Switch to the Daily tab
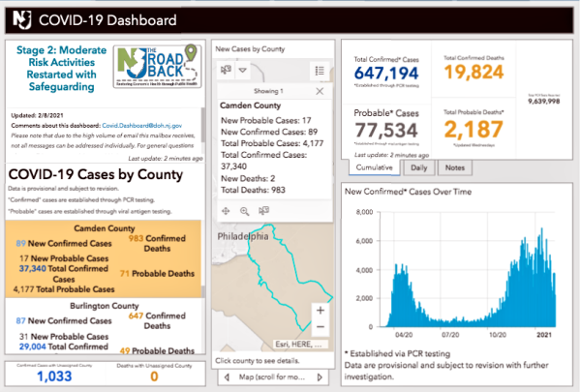 [x=419, y=166]
